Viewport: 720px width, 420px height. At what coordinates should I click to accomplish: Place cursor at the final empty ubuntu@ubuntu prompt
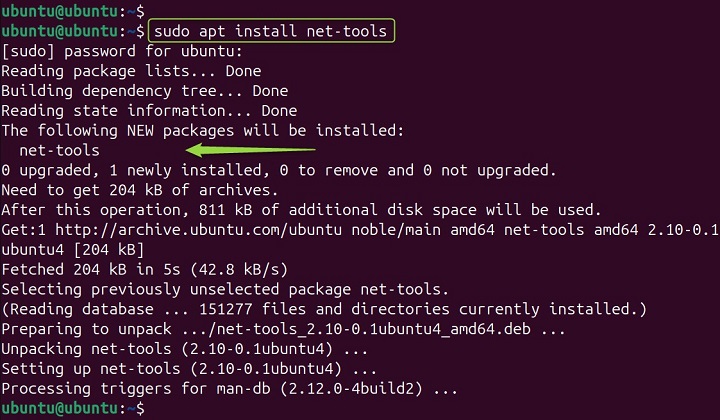148,408
